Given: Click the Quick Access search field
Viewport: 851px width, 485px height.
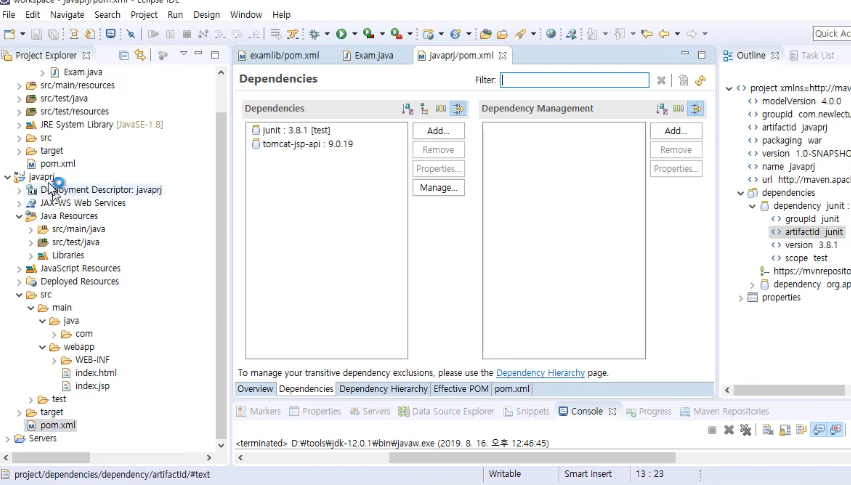Looking at the screenshot, I should click(831, 34).
